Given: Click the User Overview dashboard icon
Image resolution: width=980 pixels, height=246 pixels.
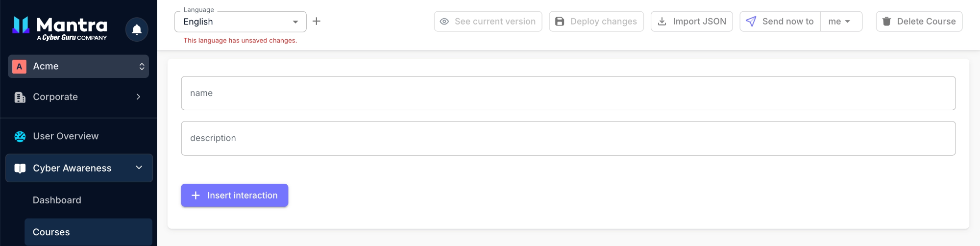Looking at the screenshot, I should tap(20, 136).
